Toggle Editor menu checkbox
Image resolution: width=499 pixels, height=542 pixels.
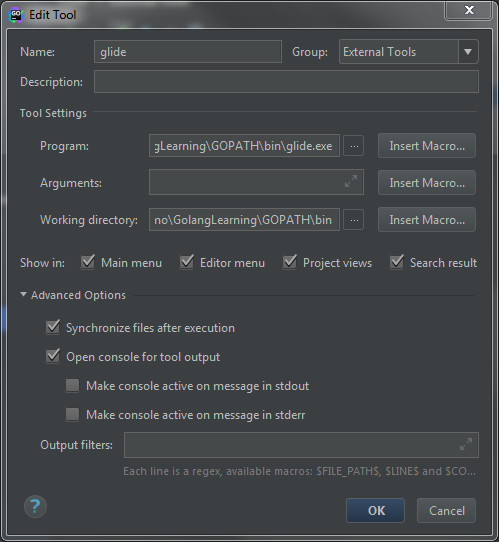(x=187, y=262)
